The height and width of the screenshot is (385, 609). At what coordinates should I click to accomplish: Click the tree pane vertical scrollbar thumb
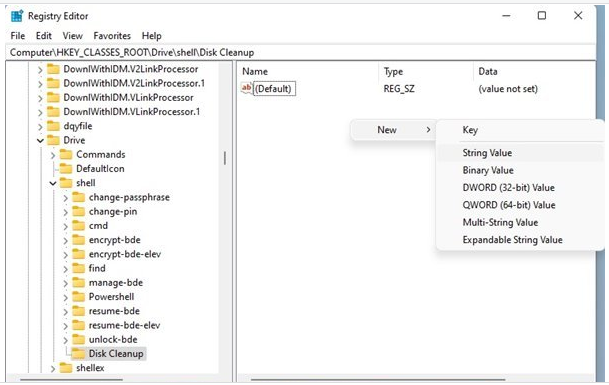pyautogui.click(x=224, y=158)
